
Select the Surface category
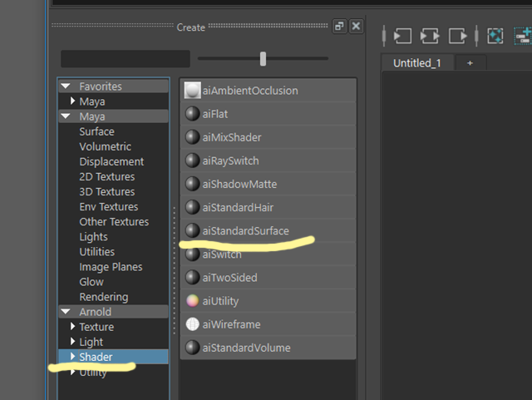[x=96, y=131]
